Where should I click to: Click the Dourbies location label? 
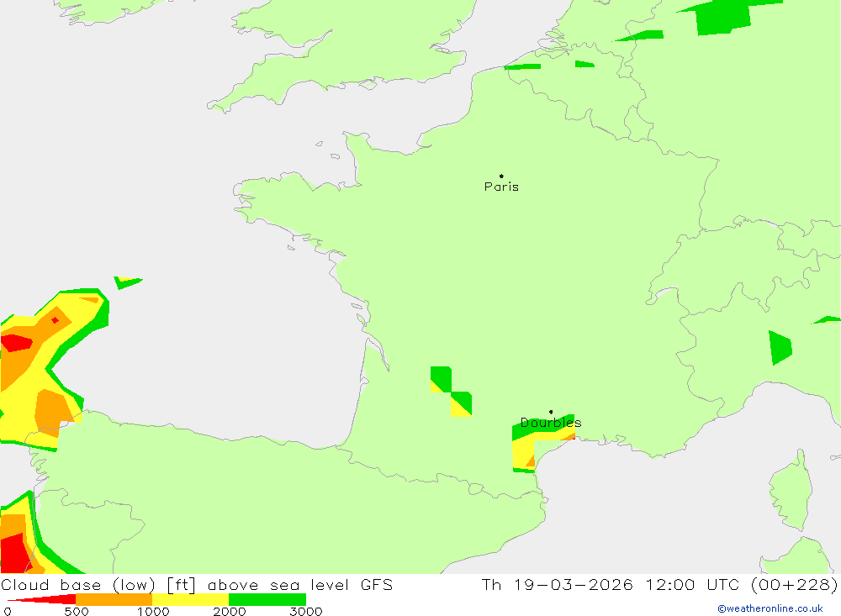(x=551, y=423)
